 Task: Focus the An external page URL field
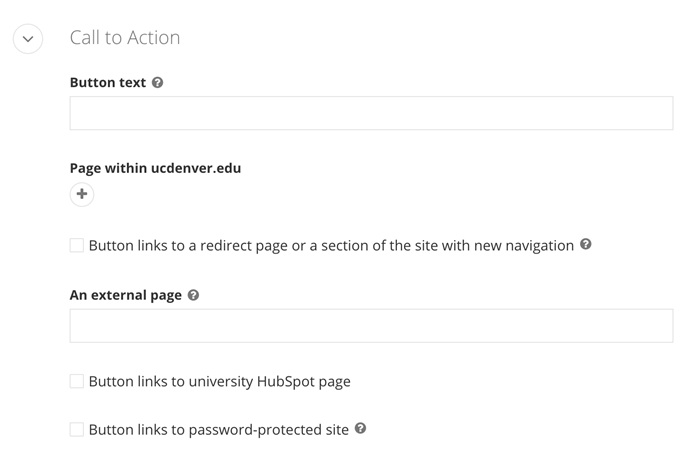pyautogui.click(x=371, y=326)
